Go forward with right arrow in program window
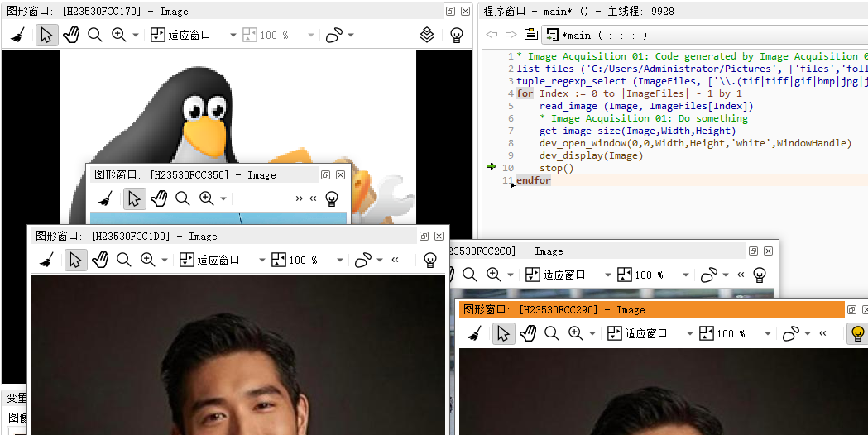This screenshot has width=868, height=435. pos(511,35)
